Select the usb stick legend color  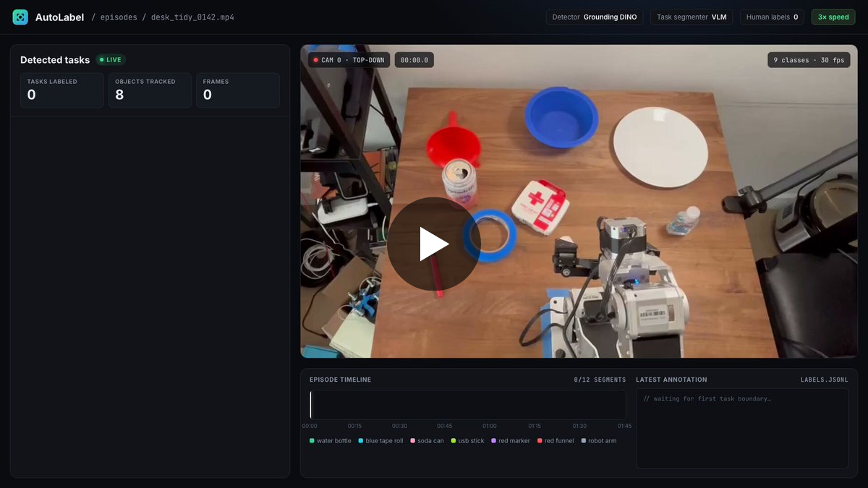(454, 441)
